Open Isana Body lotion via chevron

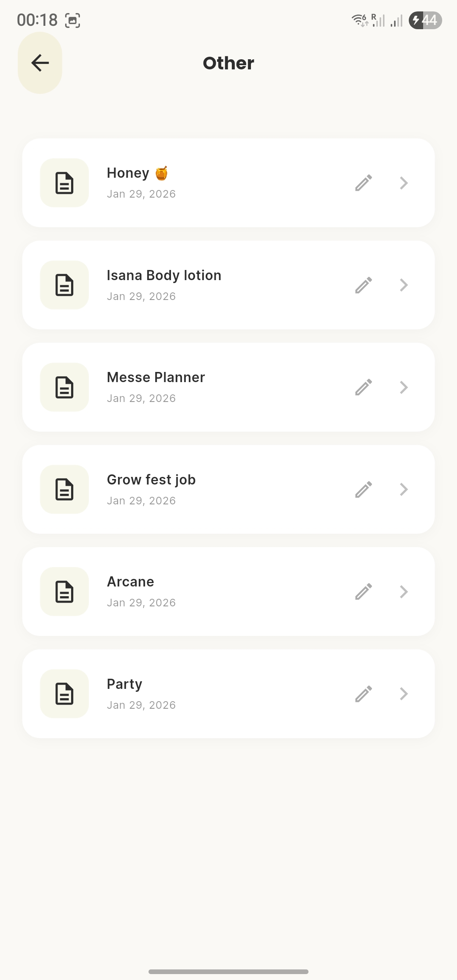pyautogui.click(x=404, y=285)
